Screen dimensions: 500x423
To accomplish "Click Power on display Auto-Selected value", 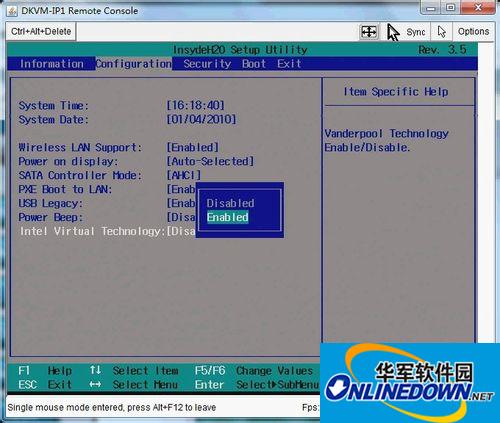I will (x=210, y=161).
